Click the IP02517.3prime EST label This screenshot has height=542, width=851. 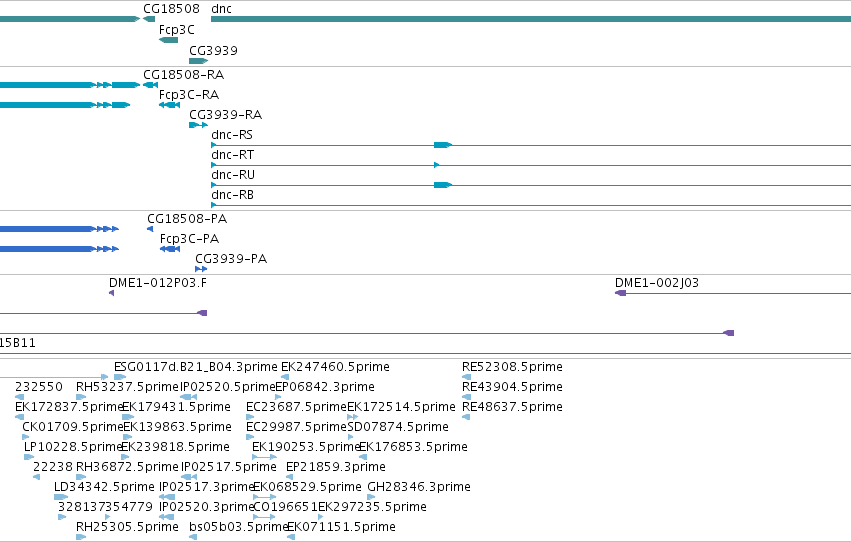[207, 487]
